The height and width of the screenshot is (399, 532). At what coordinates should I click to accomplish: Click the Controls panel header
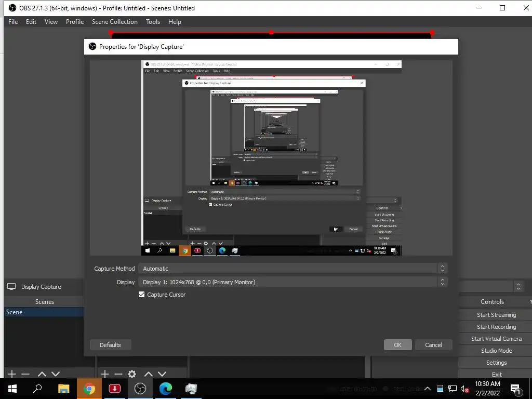pyautogui.click(x=493, y=302)
